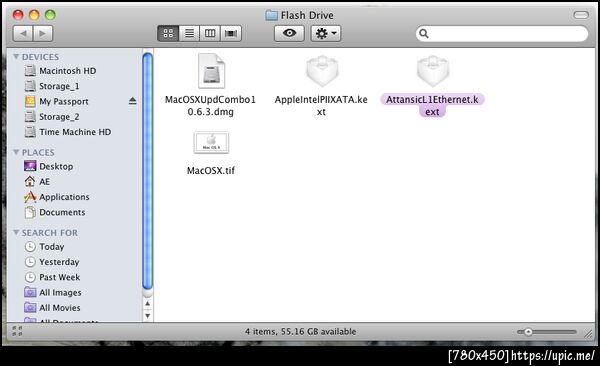The image size is (600, 366).
Task: Switch to list view mode
Action: click(189, 34)
